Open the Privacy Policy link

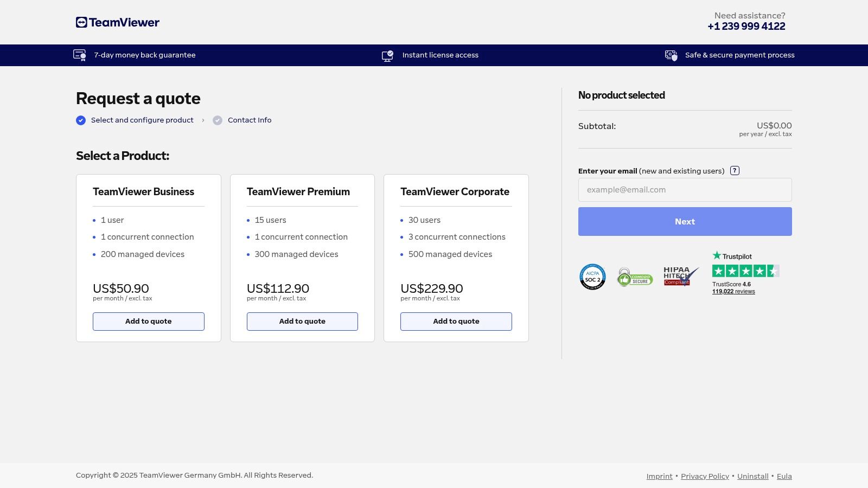[x=705, y=477]
